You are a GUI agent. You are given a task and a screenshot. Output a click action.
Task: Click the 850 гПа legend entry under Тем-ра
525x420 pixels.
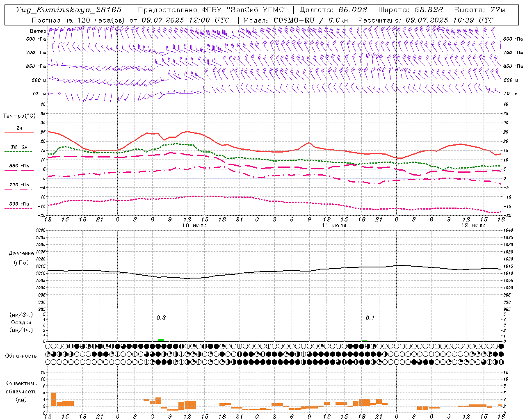[x=19, y=166]
